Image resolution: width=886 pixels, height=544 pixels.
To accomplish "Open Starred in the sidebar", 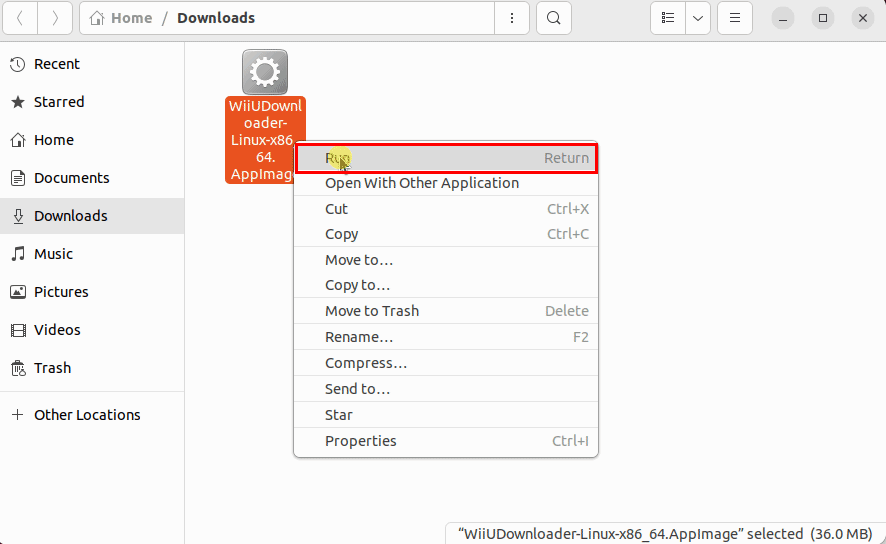I will tap(59, 102).
